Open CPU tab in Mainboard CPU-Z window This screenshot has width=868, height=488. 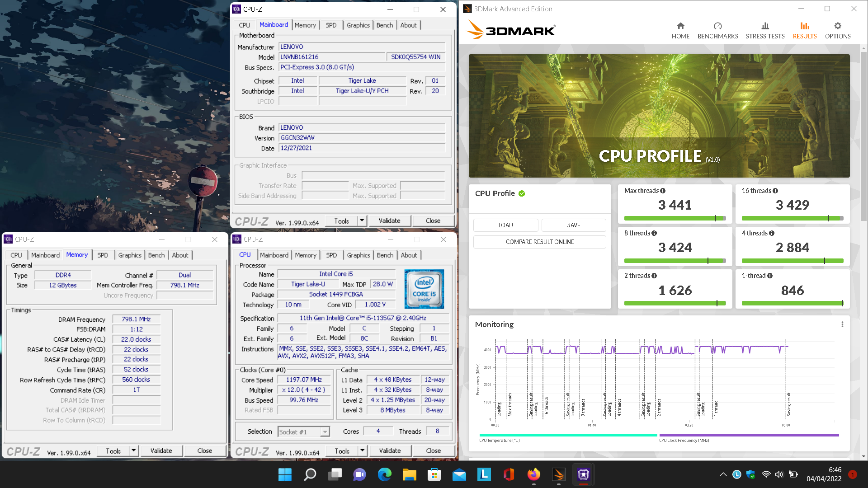245,25
